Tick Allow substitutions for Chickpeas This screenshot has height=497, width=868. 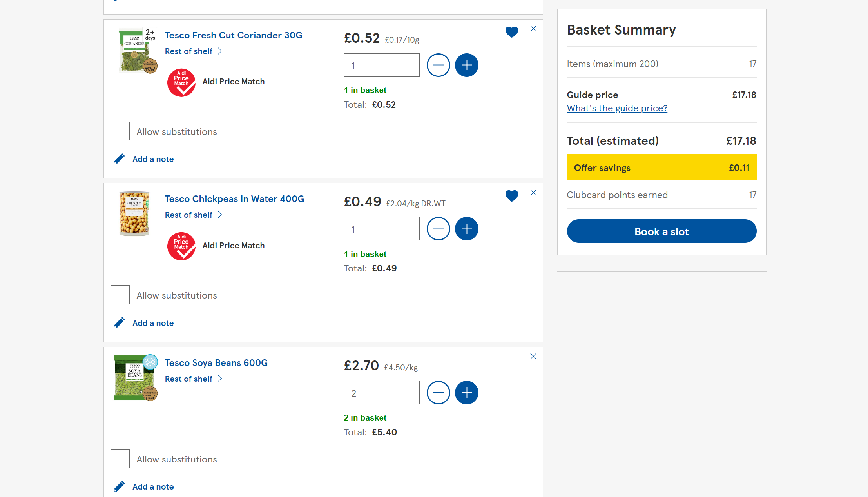(x=120, y=295)
